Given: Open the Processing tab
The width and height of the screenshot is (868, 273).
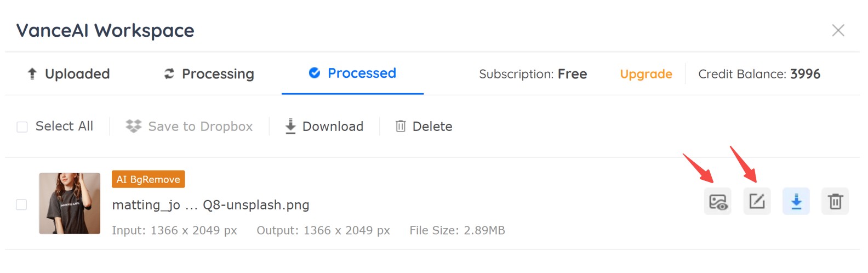Looking at the screenshot, I should pyautogui.click(x=209, y=73).
